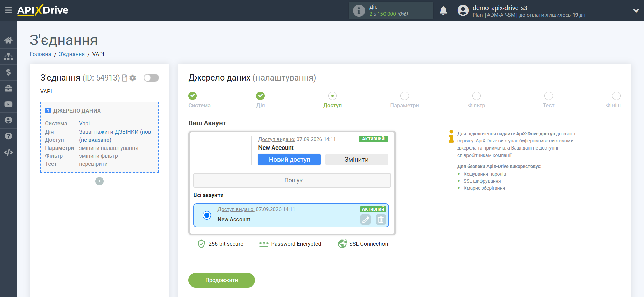The image size is (644, 297).
Task: Open the connection notes document icon
Action: pyautogui.click(x=125, y=78)
